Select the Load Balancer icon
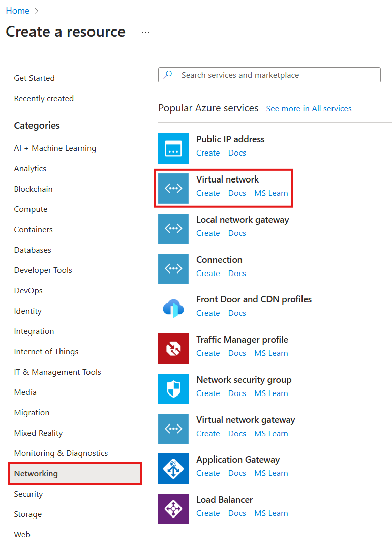 173,509
